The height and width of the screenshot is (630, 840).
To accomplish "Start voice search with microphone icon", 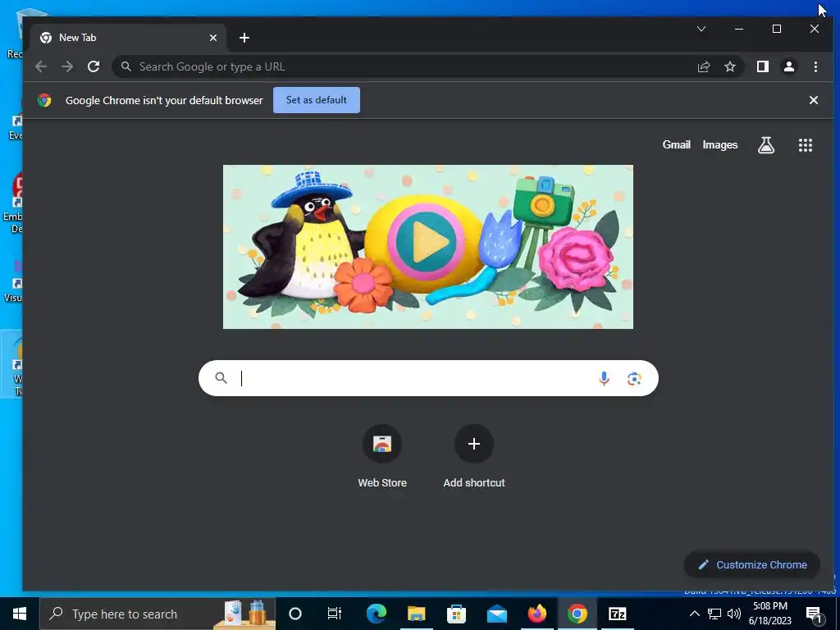I will click(x=604, y=378).
